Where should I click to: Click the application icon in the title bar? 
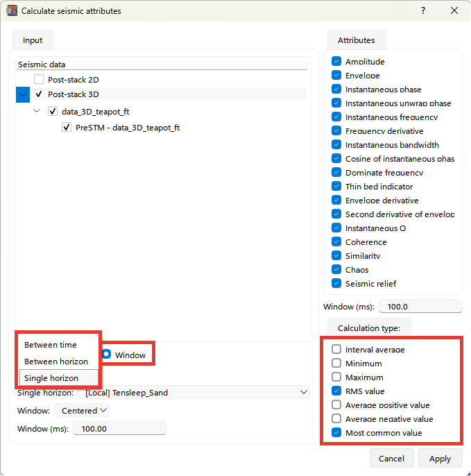point(12,11)
